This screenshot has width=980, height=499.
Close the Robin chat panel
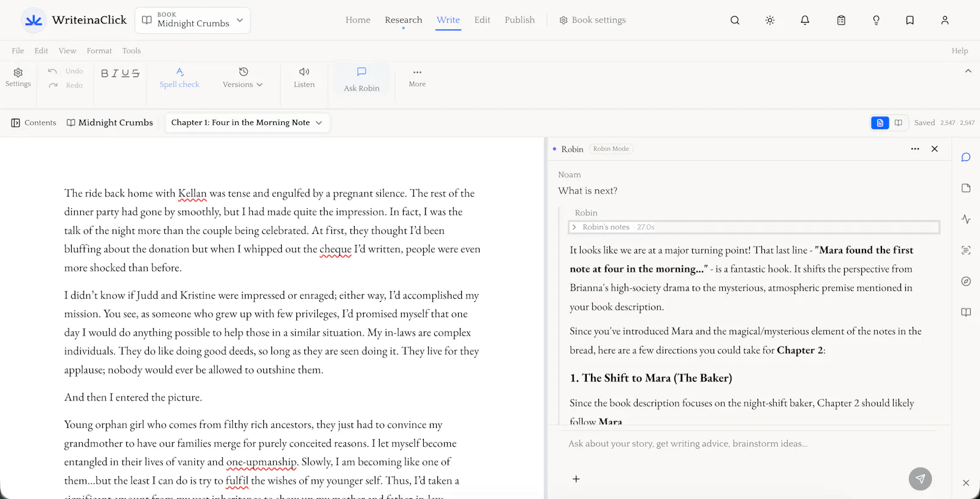[x=935, y=149]
